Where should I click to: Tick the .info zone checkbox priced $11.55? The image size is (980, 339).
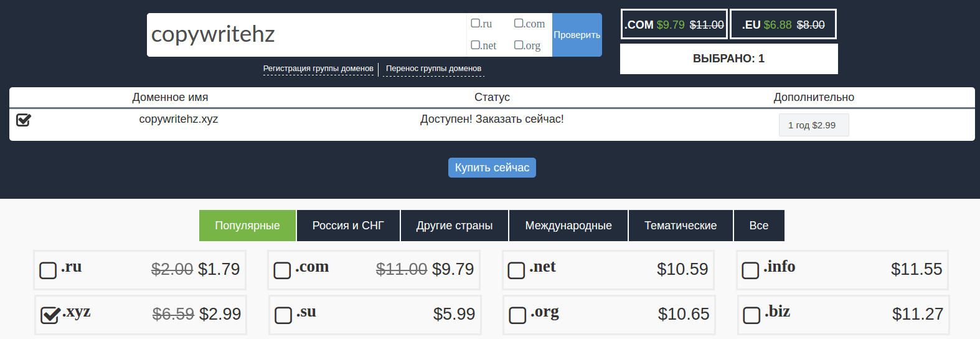pyautogui.click(x=750, y=270)
